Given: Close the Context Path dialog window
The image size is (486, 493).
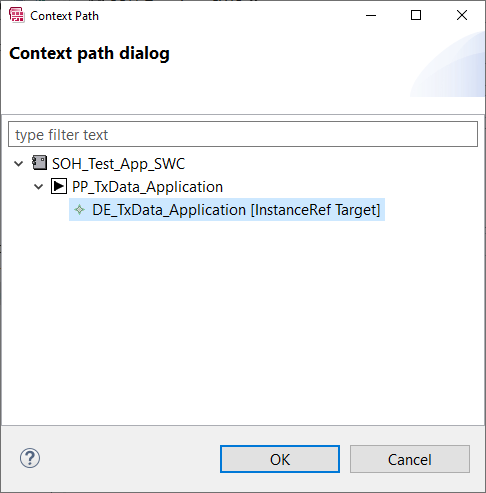Looking at the screenshot, I should [462, 15].
